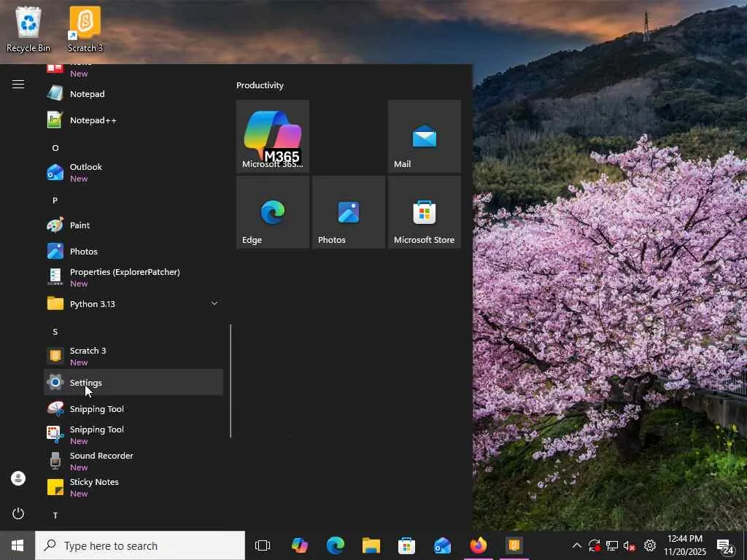Open Microsoft Store from the taskbar
This screenshot has width=747, height=560.
(x=406, y=545)
